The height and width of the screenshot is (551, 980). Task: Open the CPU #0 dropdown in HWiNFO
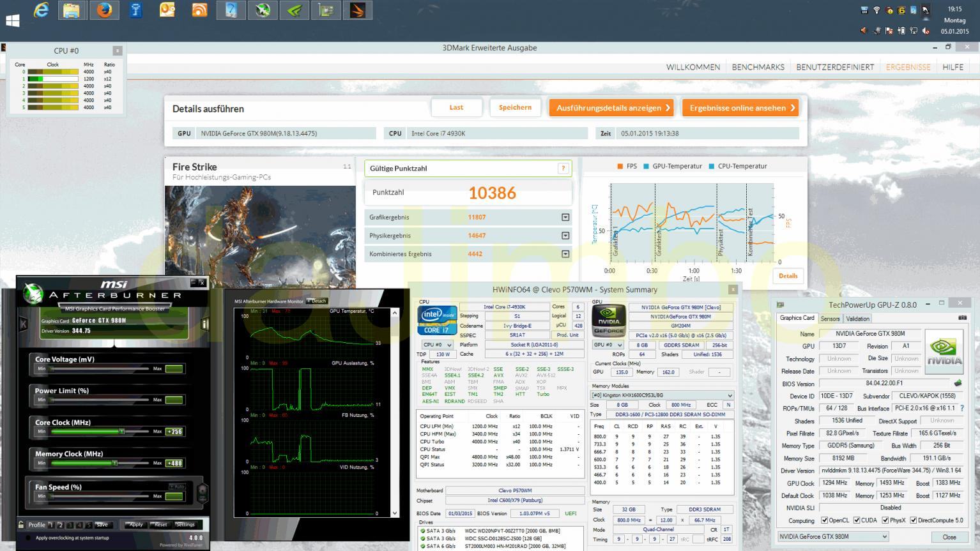click(x=437, y=345)
